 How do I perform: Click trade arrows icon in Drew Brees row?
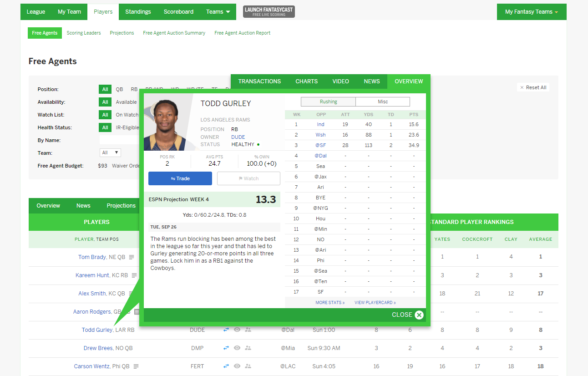226,348
